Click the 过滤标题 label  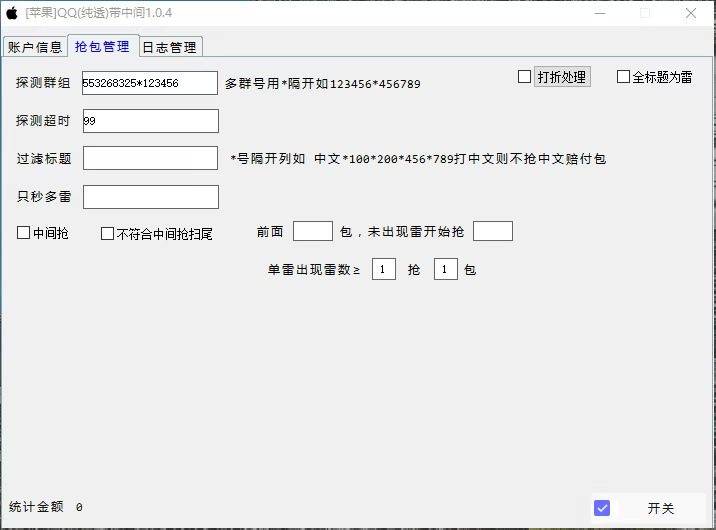click(x=44, y=158)
